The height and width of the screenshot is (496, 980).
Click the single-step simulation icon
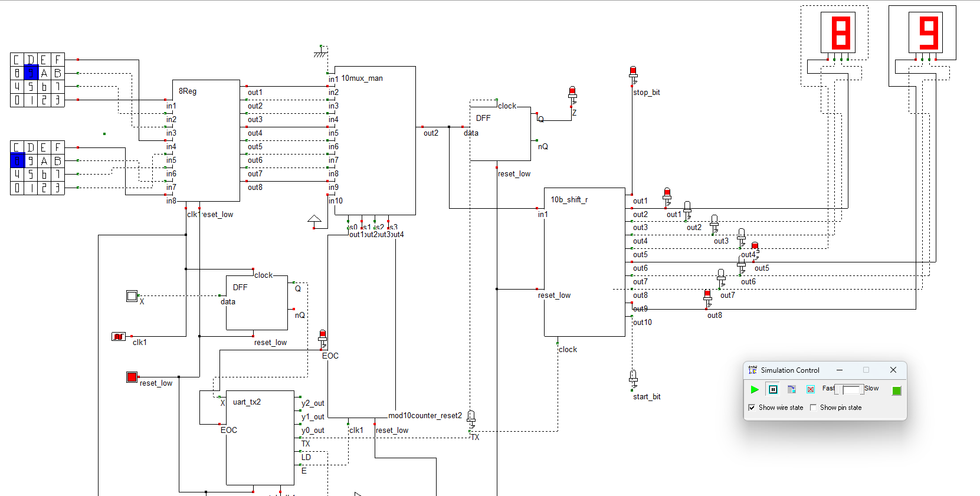pyautogui.click(x=792, y=389)
